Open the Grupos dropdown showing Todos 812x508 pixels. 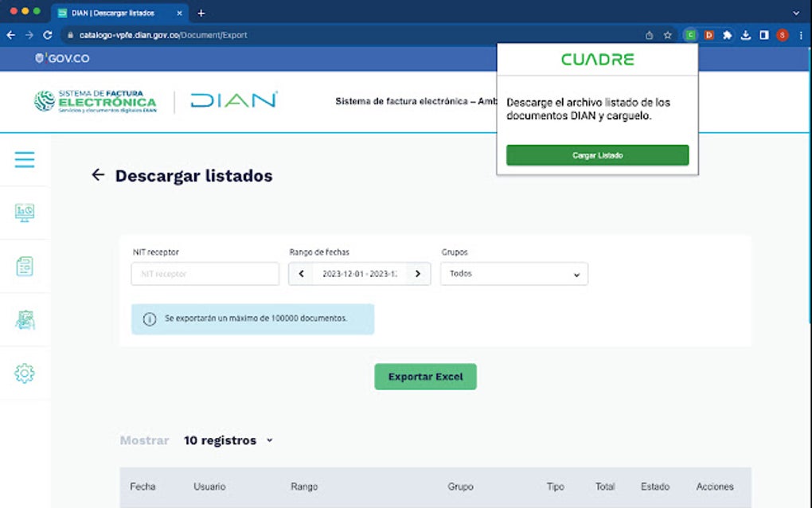point(513,273)
